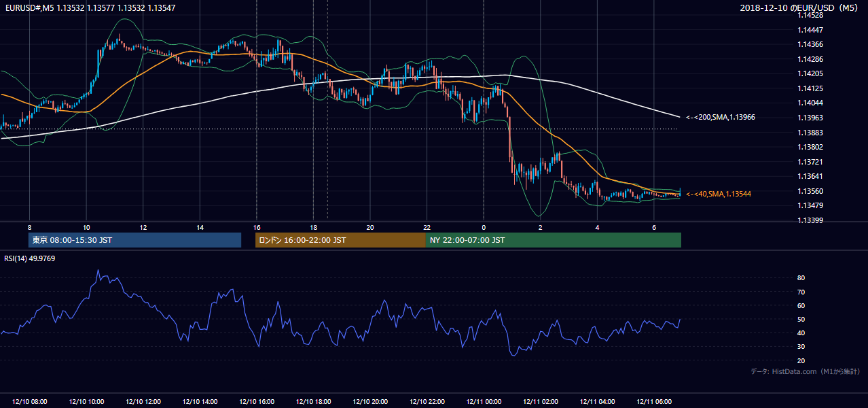Click price level 1.13641 on the axis
Viewport: 868px width, 408px height.
pos(810,176)
